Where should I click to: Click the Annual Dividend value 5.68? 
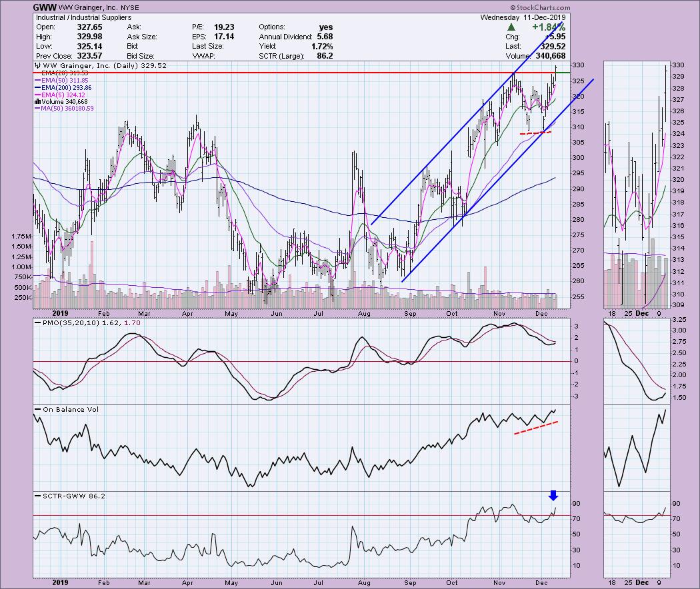[x=325, y=37]
